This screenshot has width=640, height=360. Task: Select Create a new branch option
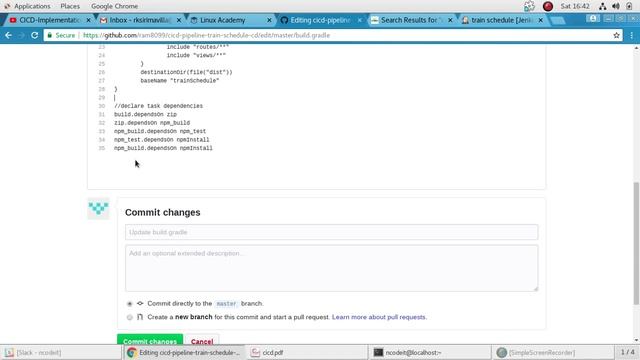tap(129, 317)
